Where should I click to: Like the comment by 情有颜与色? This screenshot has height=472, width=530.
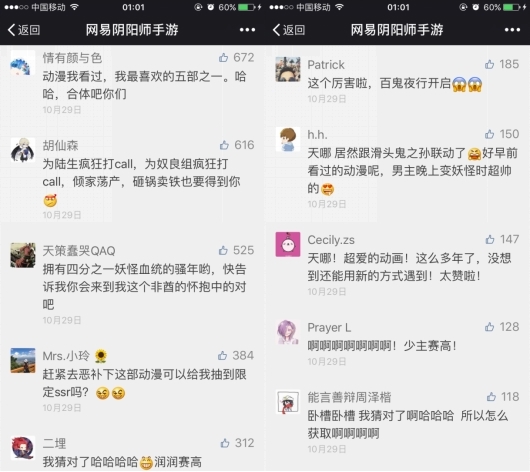[223, 57]
